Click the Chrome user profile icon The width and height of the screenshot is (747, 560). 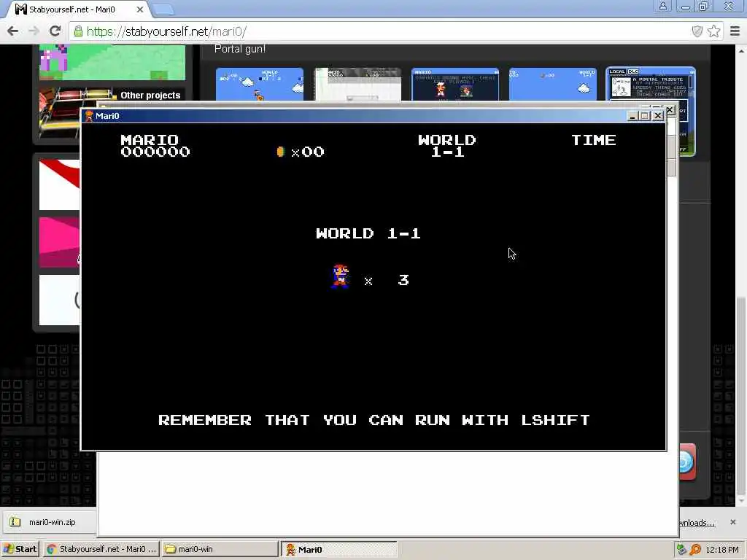(662, 6)
